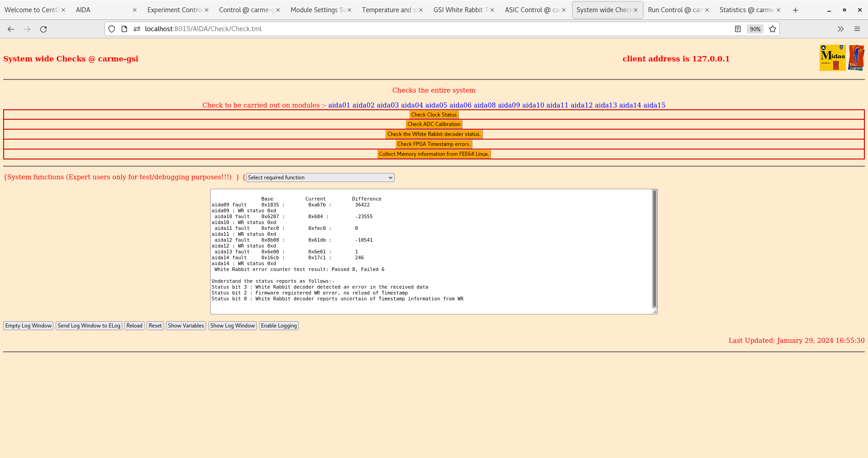
Task: Enable logging in the log window
Action: coord(278,326)
